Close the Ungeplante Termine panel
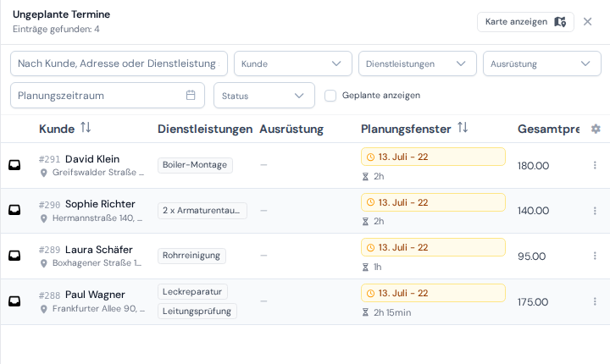The height and width of the screenshot is (364, 610). click(x=587, y=22)
